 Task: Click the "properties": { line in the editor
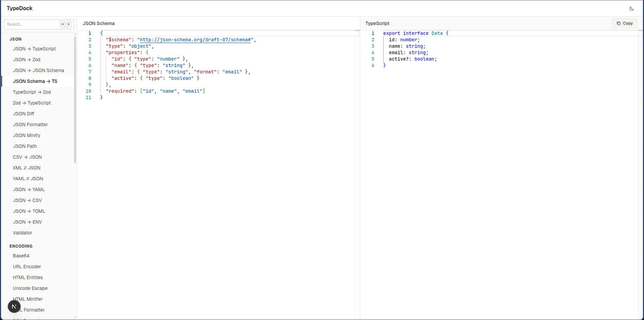tap(127, 53)
